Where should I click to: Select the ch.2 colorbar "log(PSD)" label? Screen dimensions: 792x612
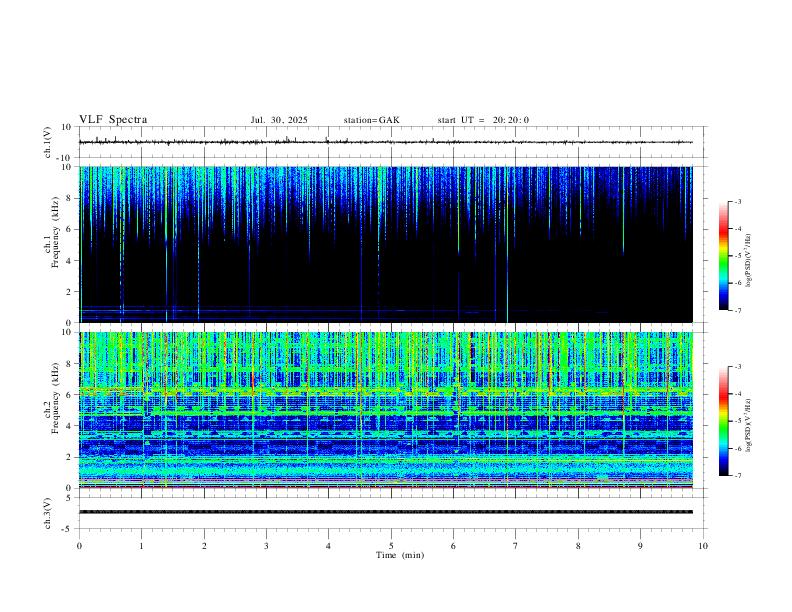[748, 425]
